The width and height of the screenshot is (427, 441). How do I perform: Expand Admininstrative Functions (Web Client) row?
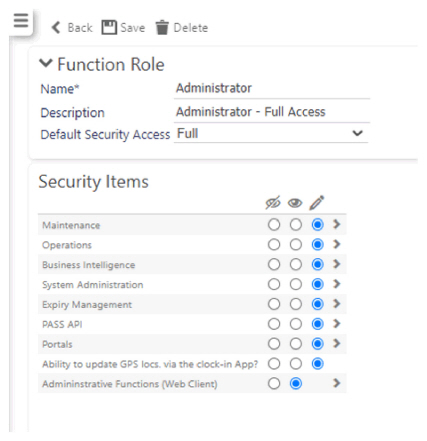[x=337, y=383]
